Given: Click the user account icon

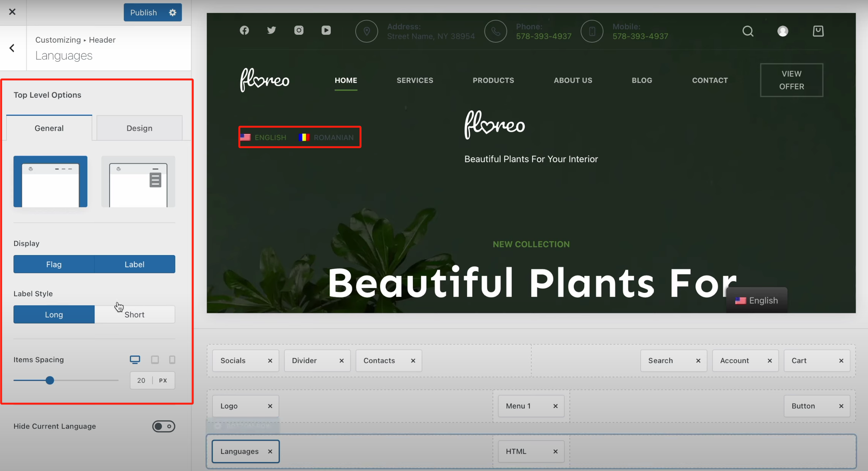Looking at the screenshot, I should [x=783, y=31].
